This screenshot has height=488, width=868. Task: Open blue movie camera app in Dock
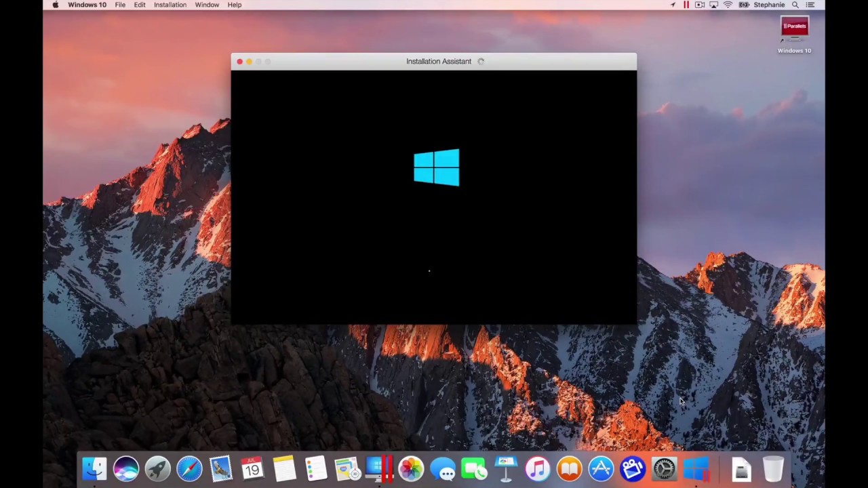(x=632, y=469)
